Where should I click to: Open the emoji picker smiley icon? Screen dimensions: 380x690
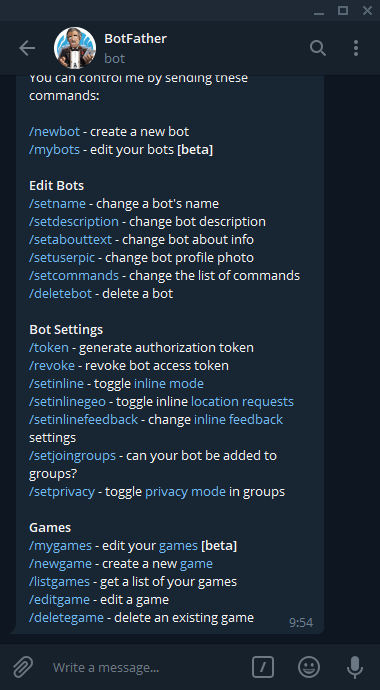coord(309,667)
